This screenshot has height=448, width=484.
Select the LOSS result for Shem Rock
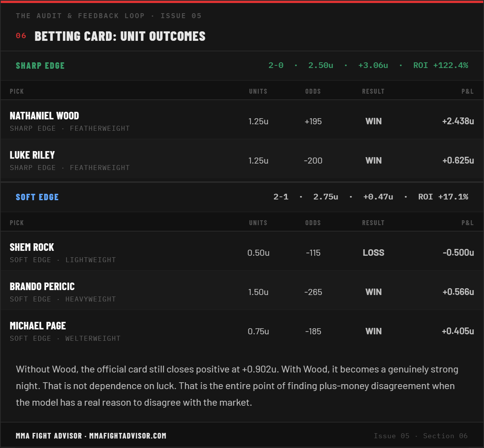pyautogui.click(x=374, y=253)
